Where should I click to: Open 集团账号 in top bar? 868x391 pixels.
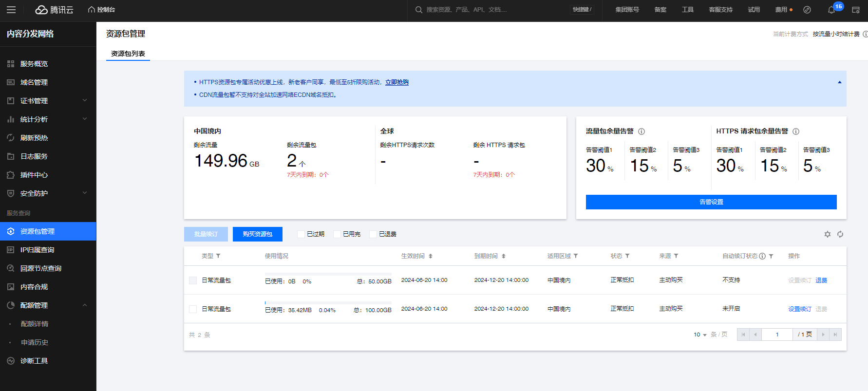627,10
